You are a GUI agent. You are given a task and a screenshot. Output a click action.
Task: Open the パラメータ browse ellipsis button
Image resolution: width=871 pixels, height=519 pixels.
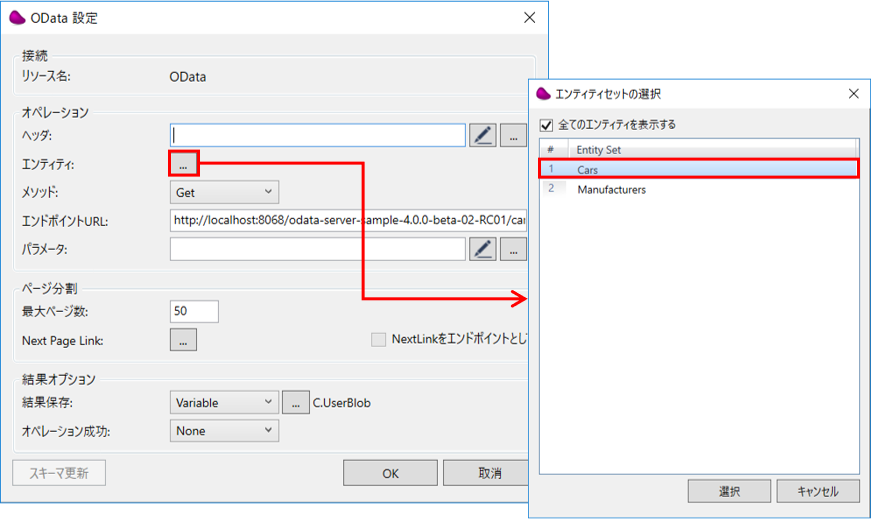[x=513, y=249]
